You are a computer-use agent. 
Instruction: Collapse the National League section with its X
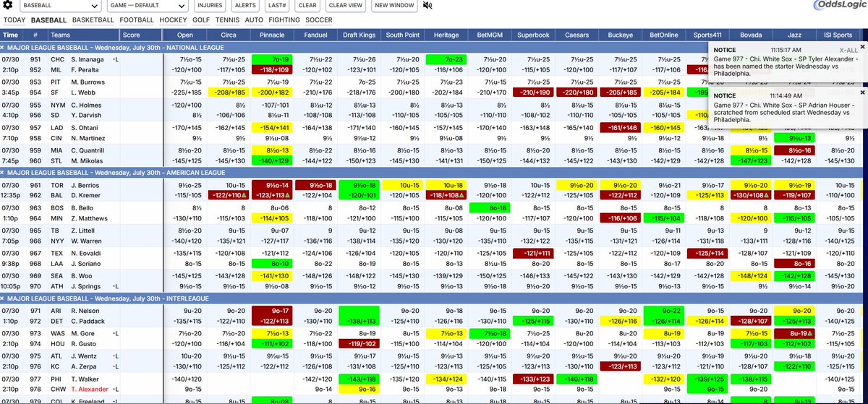coord(3,48)
